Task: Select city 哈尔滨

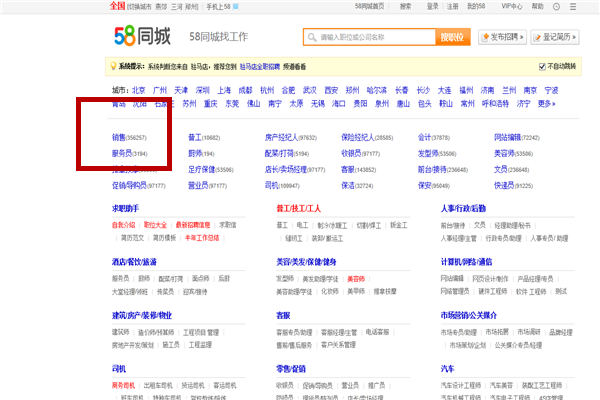Action: [x=377, y=90]
